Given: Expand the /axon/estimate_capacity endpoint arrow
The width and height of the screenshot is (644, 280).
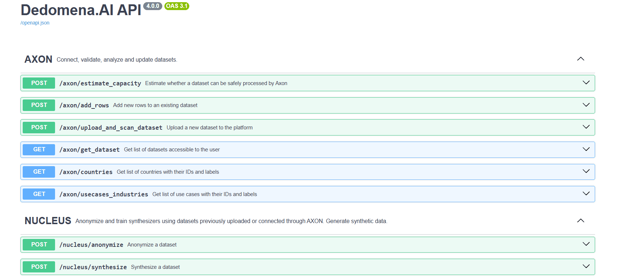Looking at the screenshot, I should click(x=586, y=83).
